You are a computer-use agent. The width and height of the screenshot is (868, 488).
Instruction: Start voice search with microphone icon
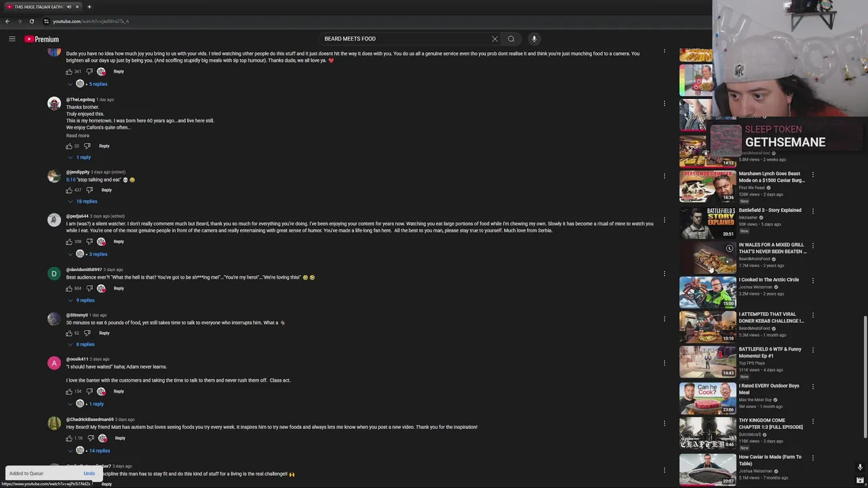pos(534,39)
